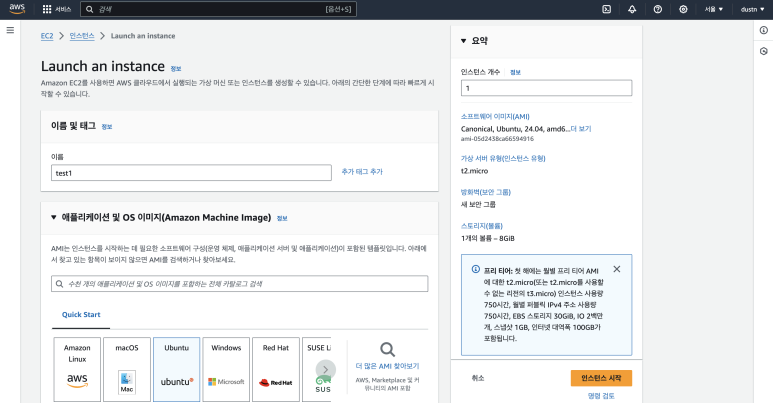
Task: Click the t2.micro instance type text
Action: pos(474,171)
